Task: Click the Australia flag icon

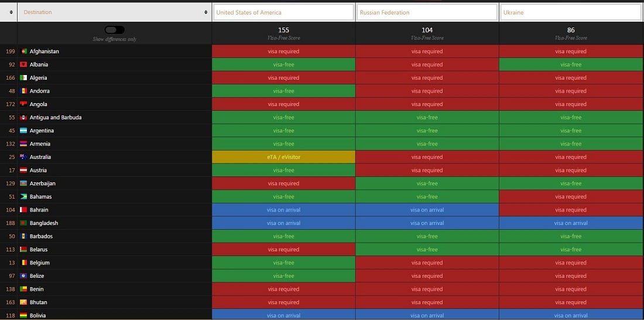Action: click(23, 156)
